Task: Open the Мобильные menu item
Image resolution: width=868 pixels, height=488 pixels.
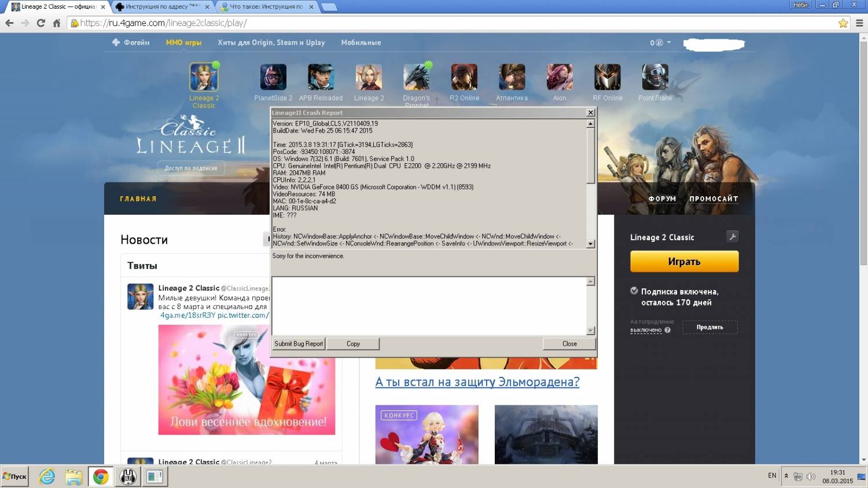Action: (361, 42)
